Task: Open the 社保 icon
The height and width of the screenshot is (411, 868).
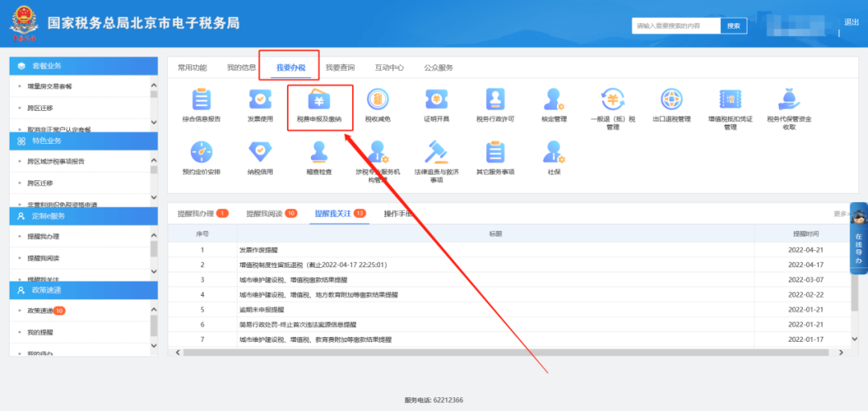Action: tap(554, 152)
